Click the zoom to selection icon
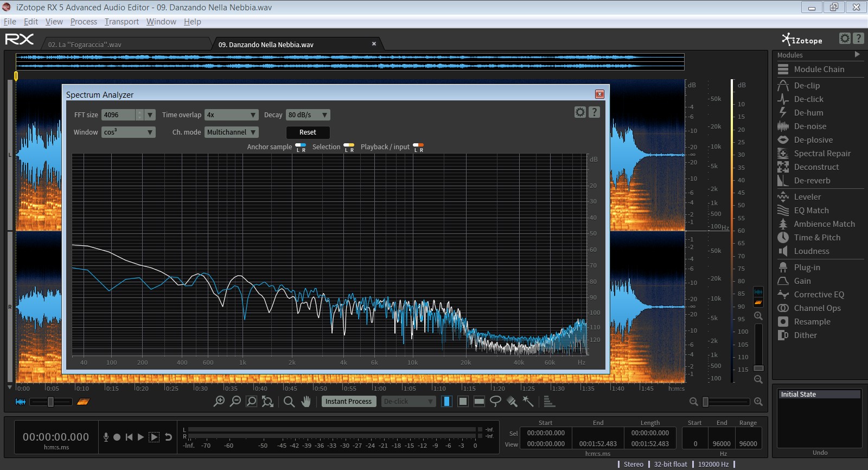868x470 pixels. tap(251, 402)
